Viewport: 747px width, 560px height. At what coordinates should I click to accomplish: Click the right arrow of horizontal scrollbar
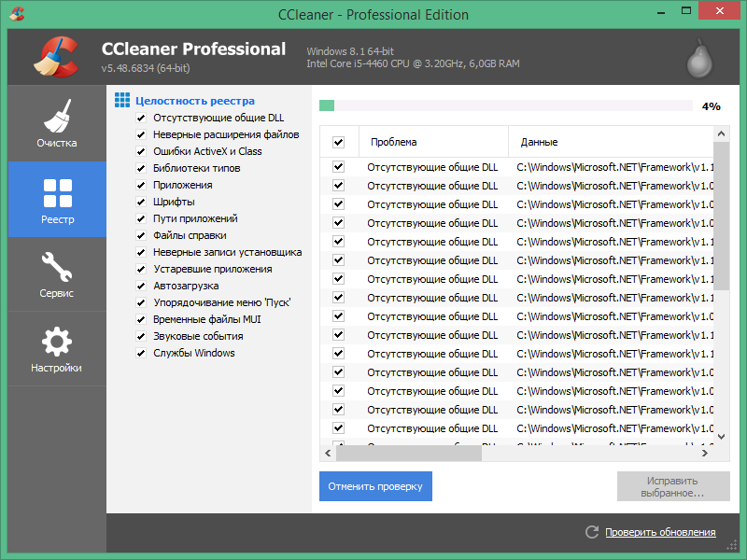[x=707, y=453]
